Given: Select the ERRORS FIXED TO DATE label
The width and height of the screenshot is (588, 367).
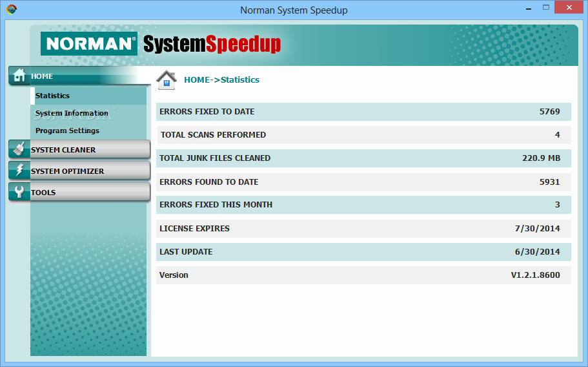Looking at the screenshot, I should point(207,111).
